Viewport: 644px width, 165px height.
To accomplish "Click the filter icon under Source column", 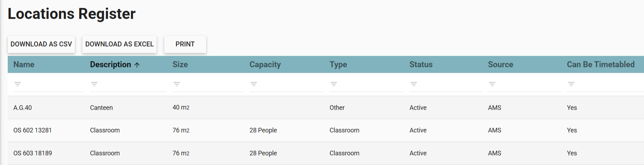I will pyautogui.click(x=492, y=84).
